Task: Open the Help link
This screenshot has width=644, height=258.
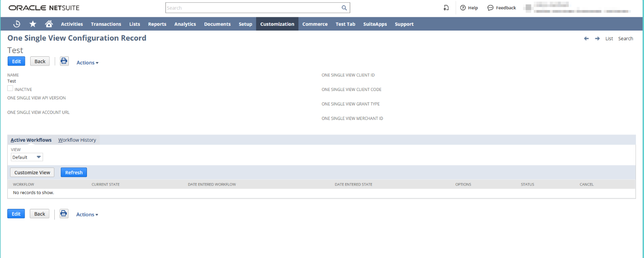Action: [x=469, y=8]
